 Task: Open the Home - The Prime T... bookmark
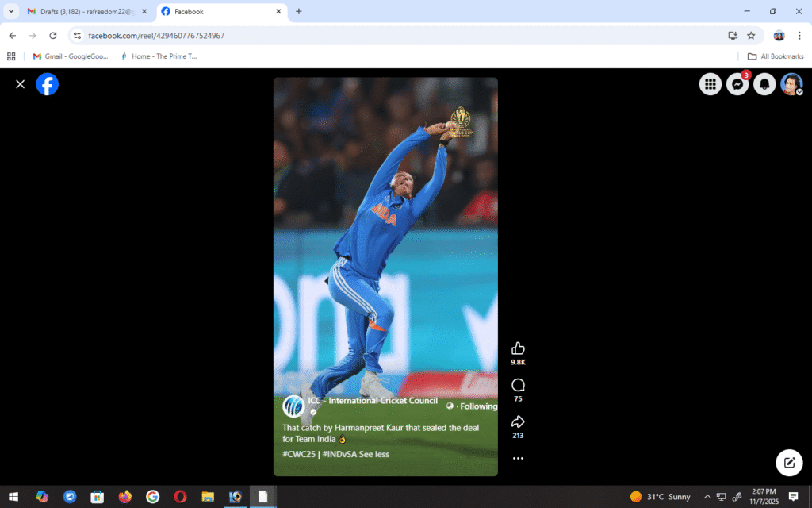pyautogui.click(x=159, y=56)
